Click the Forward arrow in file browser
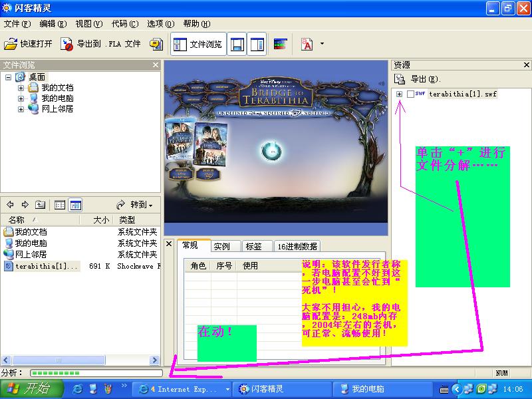 pyautogui.click(x=25, y=205)
